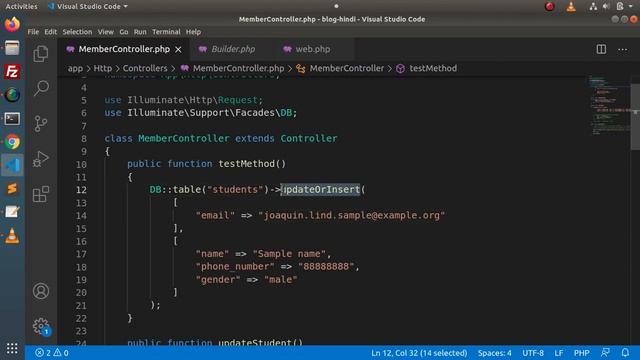Open the notifications bell in status bar

click(x=625, y=353)
